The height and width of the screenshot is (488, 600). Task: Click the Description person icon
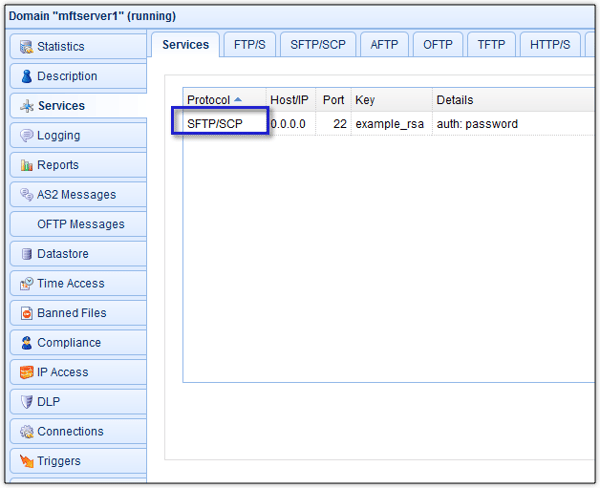pyautogui.click(x=26, y=76)
